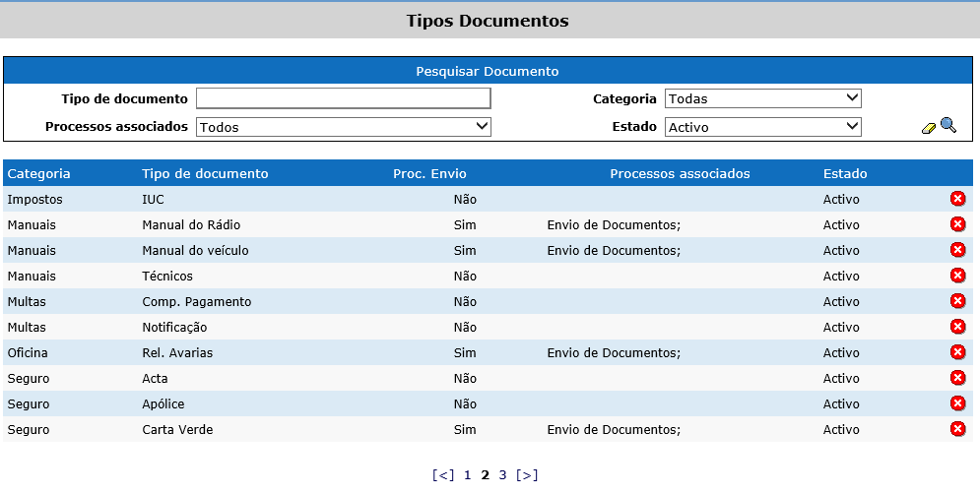Select the Técnicos cell

point(167,276)
